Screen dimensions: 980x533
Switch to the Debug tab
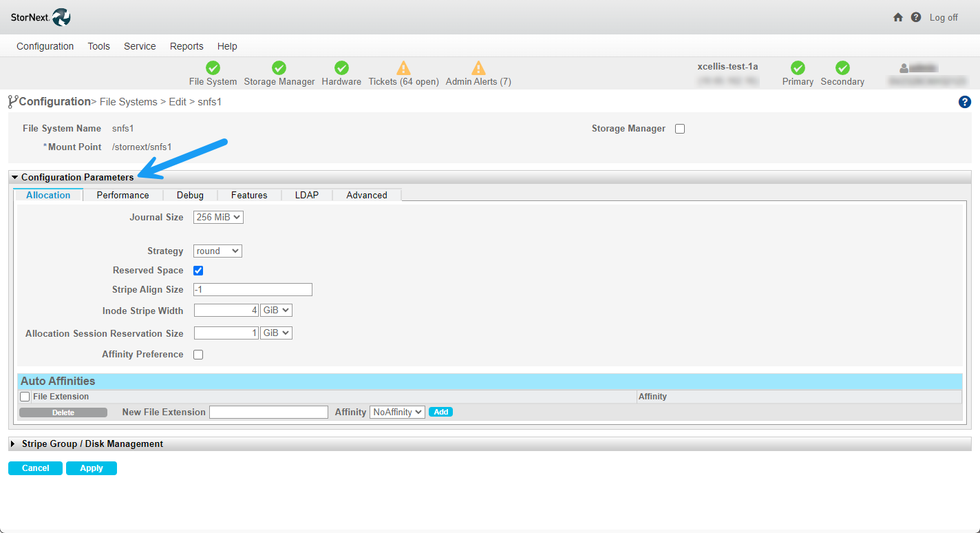pos(190,195)
